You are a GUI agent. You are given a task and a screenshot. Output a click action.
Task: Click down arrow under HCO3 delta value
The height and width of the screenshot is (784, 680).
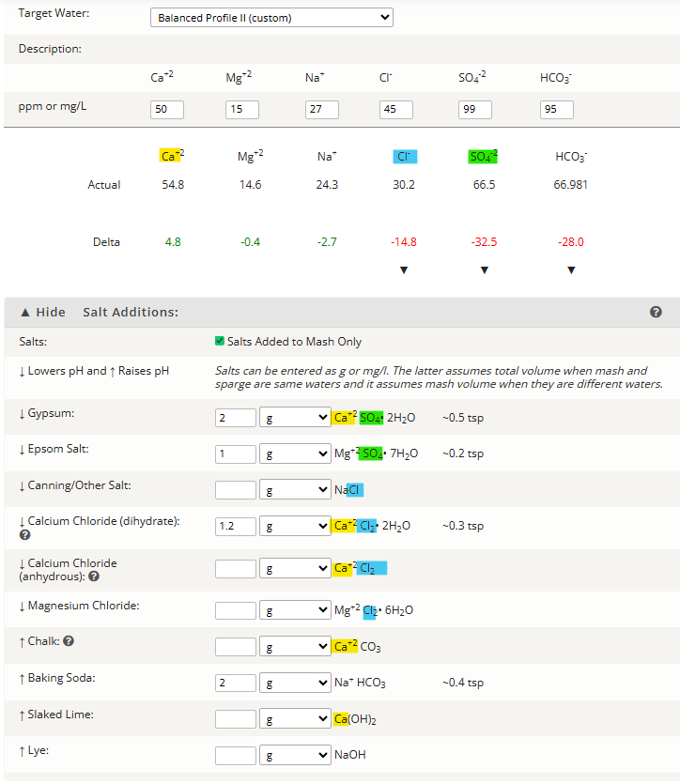(x=571, y=270)
